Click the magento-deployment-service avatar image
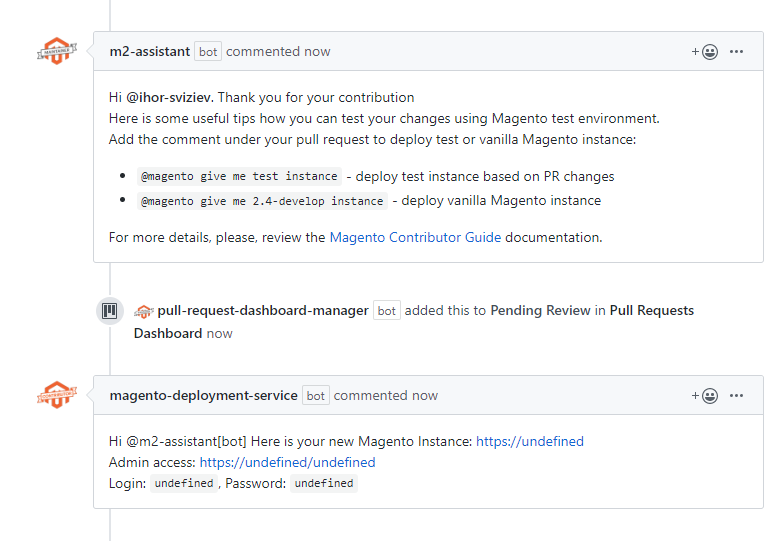The height and width of the screenshot is (542, 784). (x=57, y=395)
